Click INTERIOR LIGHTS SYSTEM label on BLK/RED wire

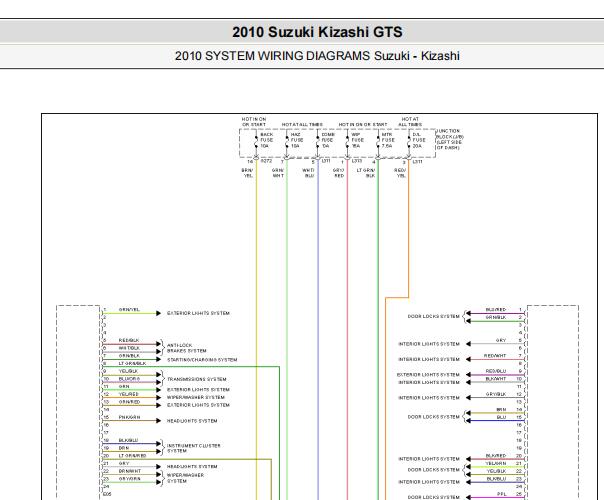(x=429, y=459)
